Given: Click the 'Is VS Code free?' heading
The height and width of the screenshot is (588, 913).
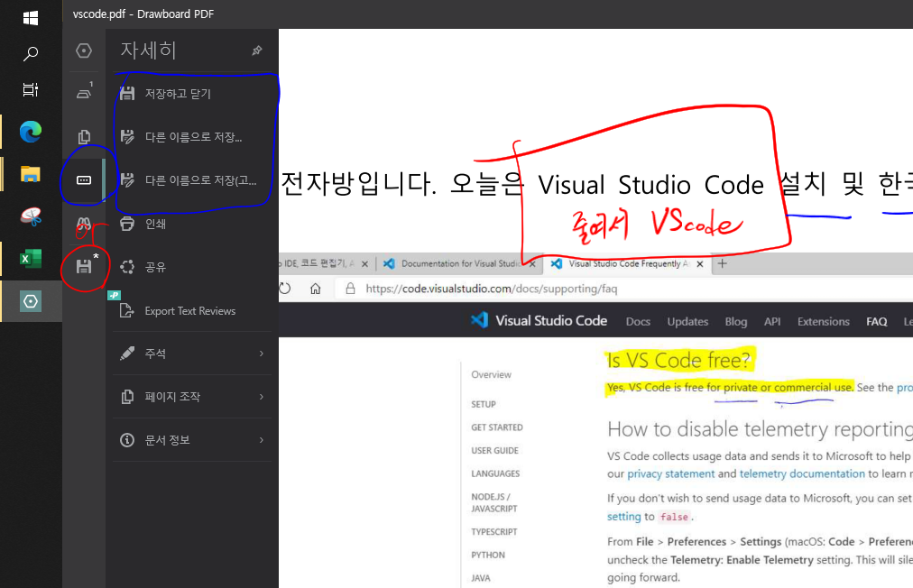Looking at the screenshot, I should (x=678, y=361).
